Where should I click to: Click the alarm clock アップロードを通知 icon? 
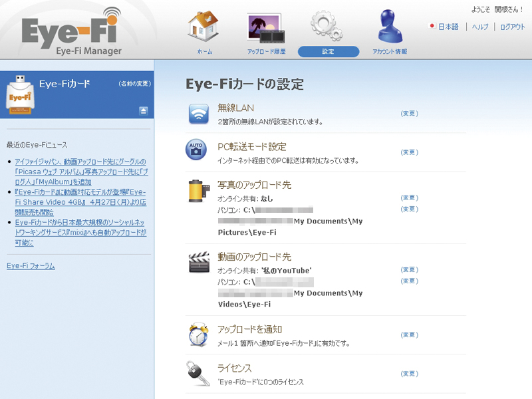click(199, 334)
